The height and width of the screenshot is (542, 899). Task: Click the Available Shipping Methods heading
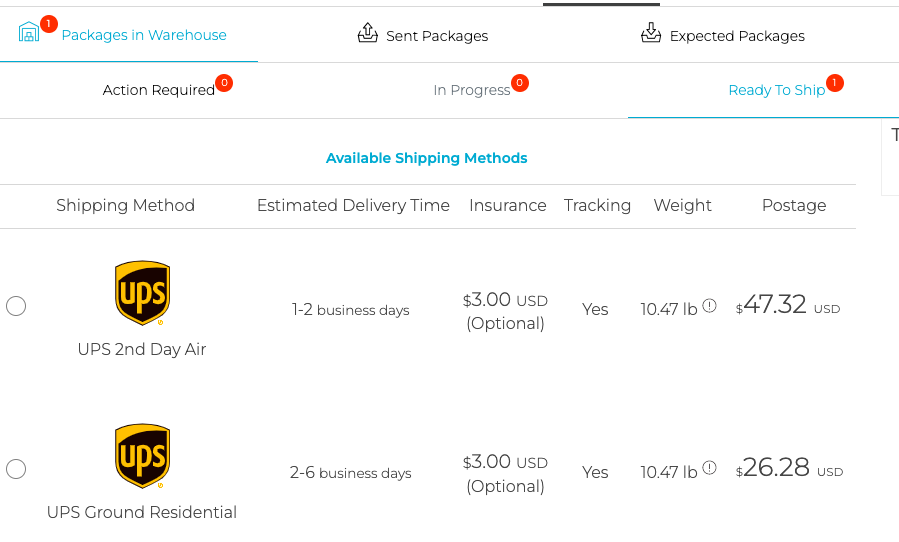click(x=427, y=158)
